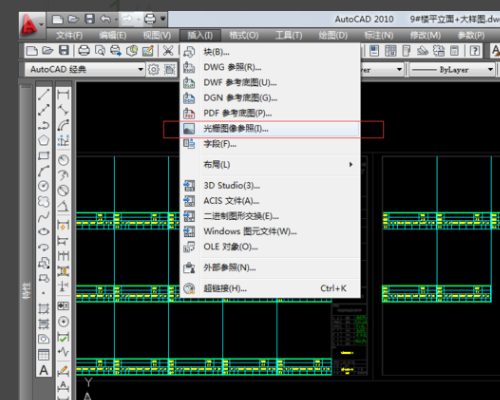Click the Cut scissors icon
500x400 pixels.
(168, 51)
